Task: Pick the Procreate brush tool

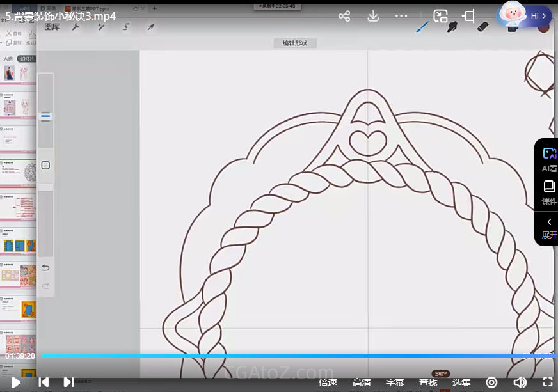Action: [x=422, y=27]
